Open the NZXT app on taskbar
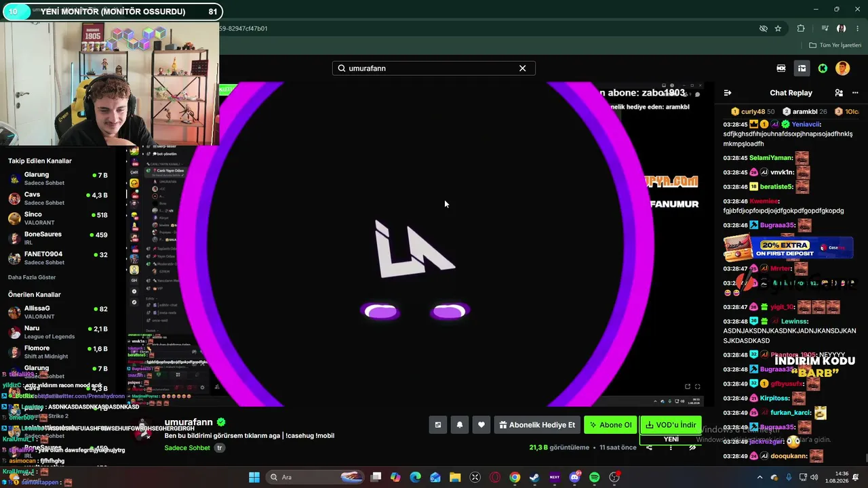This screenshot has width=868, height=488. tap(555, 477)
